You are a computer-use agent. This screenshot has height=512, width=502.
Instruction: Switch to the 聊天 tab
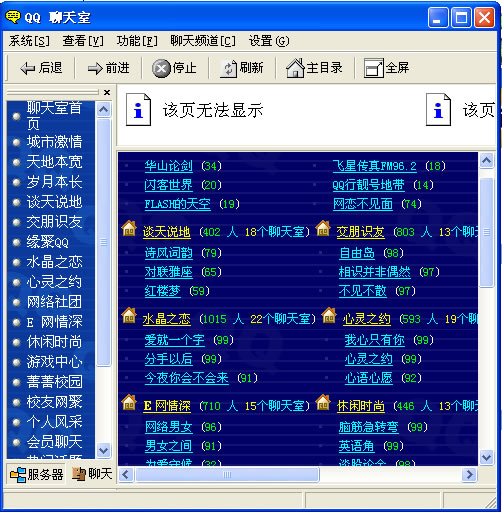(x=92, y=474)
